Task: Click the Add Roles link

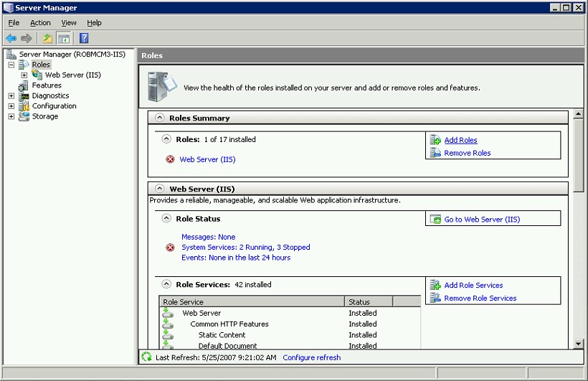Action: point(460,140)
